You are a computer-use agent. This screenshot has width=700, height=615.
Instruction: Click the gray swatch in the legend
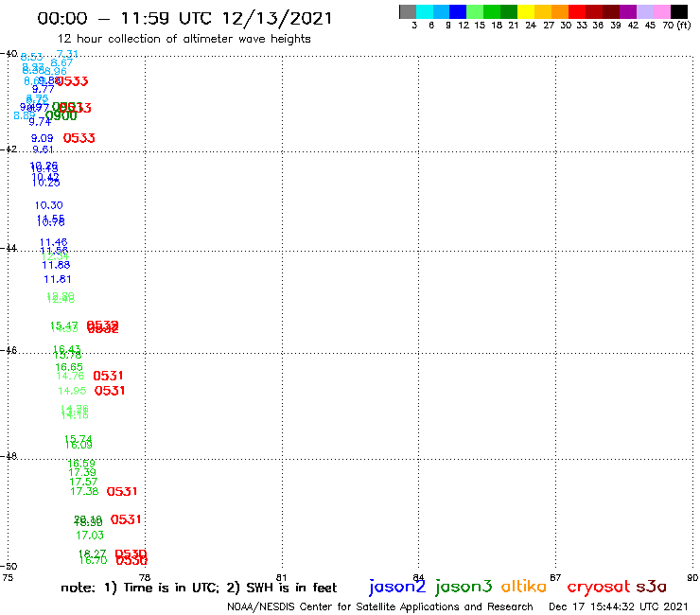408,12
